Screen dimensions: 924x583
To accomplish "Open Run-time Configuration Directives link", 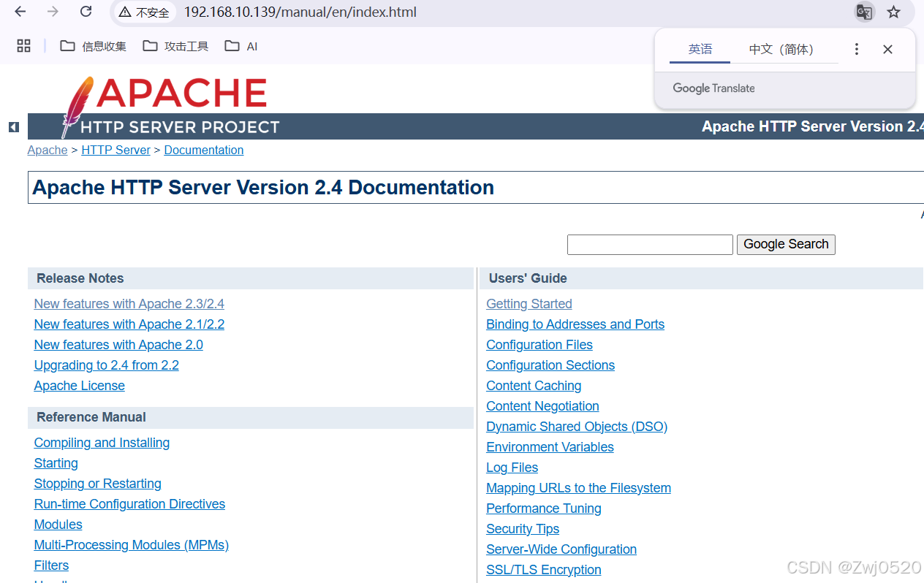I will click(129, 504).
